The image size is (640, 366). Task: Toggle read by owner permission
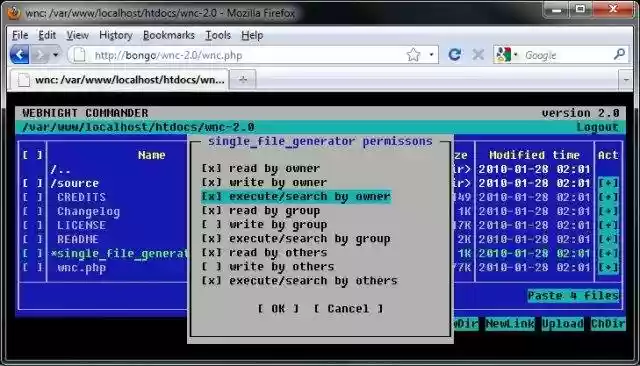(260, 168)
